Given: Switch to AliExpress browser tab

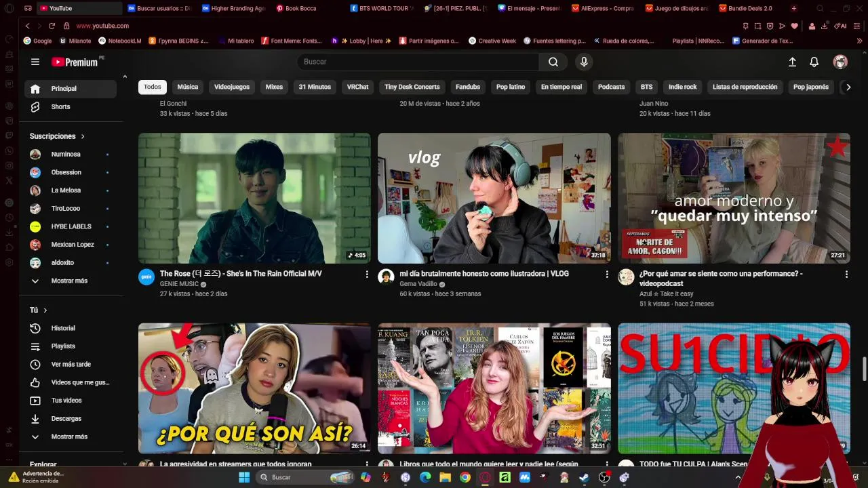Looking at the screenshot, I should point(604,8).
